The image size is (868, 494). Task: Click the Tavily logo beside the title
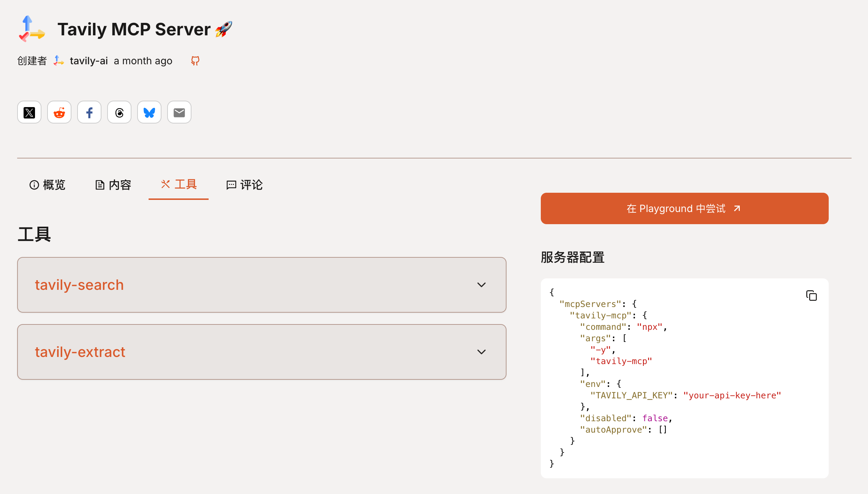coord(32,29)
